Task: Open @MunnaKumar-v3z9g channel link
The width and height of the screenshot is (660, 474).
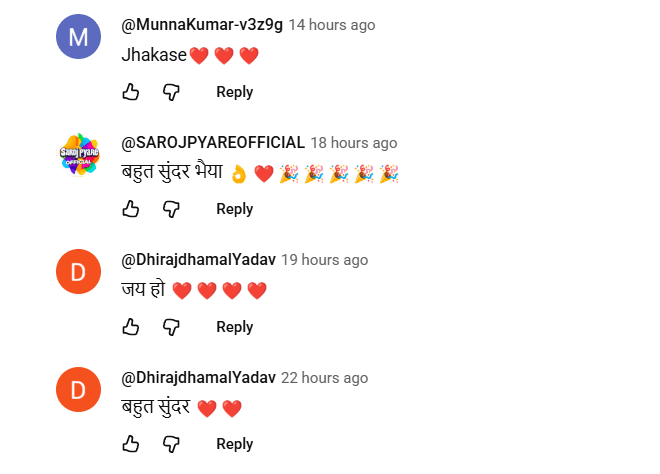Action: 202,25
